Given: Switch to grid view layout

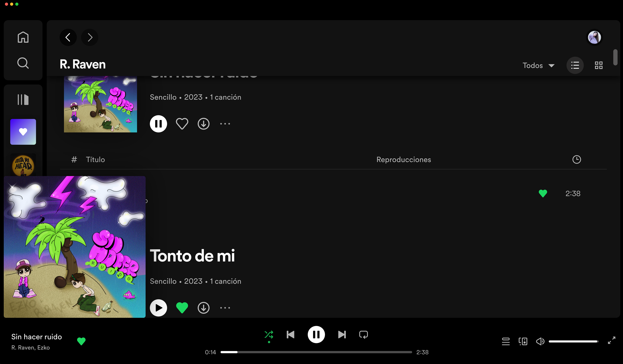Looking at the screenshot, I should pos(599,66).
